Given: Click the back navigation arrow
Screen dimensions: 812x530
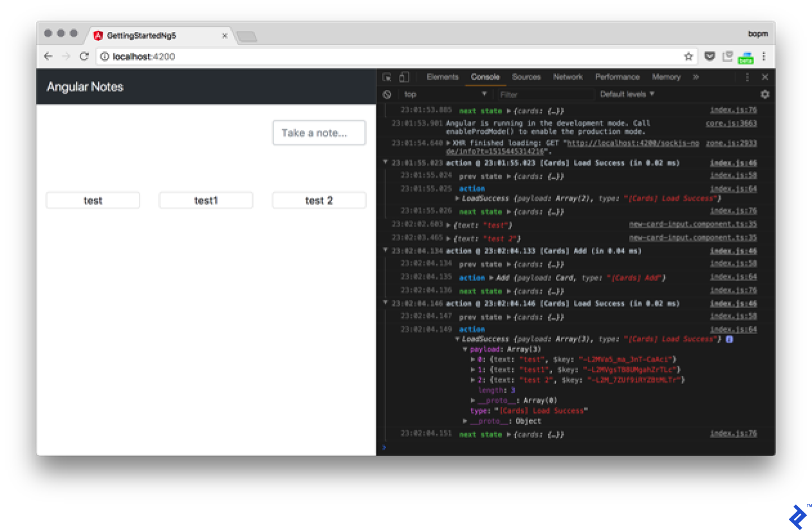Looking at the screenshot, I should click(x=48, y=57).
